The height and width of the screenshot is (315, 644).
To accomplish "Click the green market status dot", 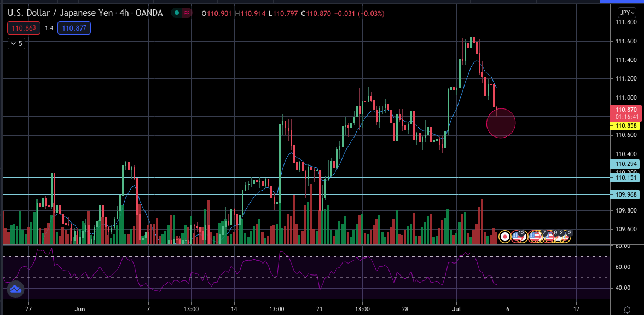I will (x=176, y=13).
